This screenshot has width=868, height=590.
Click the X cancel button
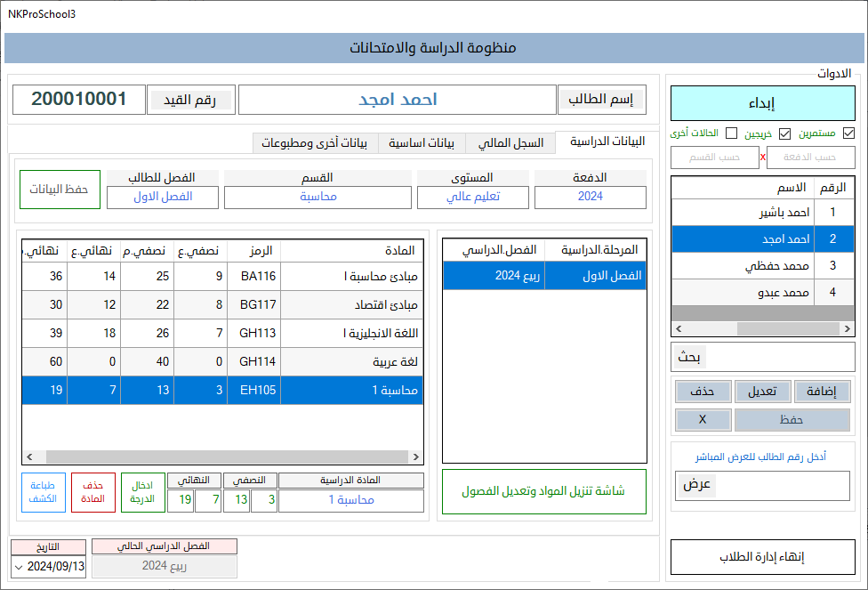pyautogui.click(x=703, y=420)
